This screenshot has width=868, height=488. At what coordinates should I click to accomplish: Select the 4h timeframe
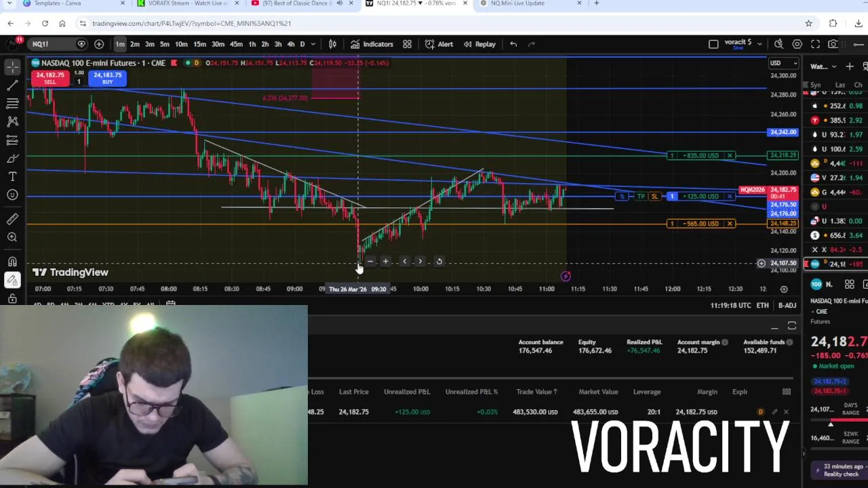(x=291, y=44)
